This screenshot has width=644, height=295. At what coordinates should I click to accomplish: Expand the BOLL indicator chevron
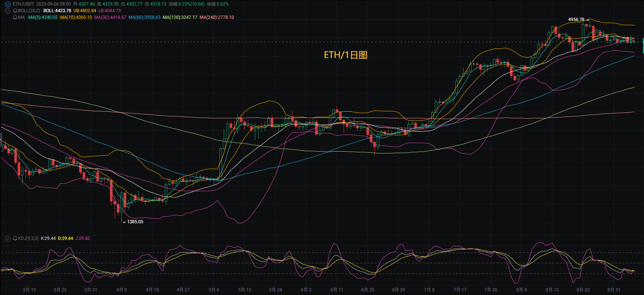[7, 11]
